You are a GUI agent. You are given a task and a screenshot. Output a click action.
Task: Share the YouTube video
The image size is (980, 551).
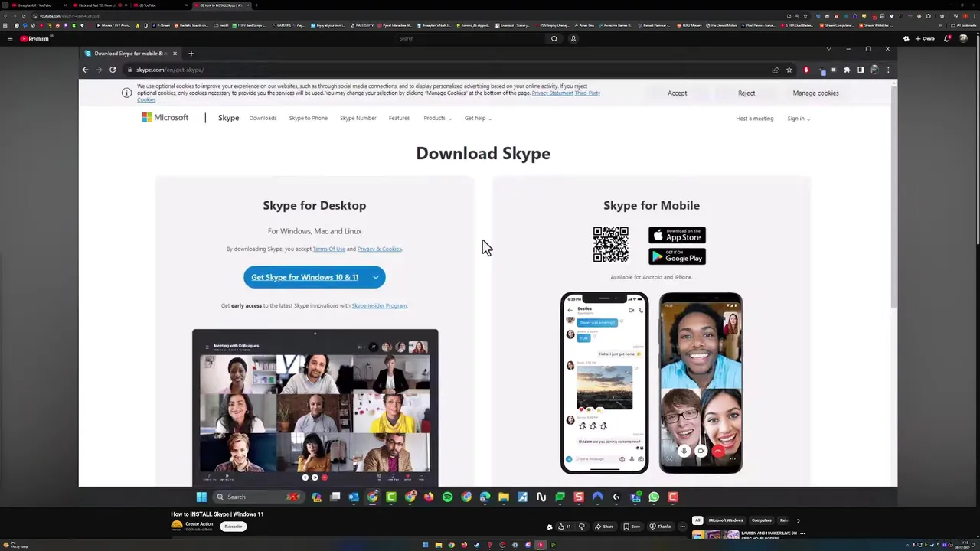[605, 527]
